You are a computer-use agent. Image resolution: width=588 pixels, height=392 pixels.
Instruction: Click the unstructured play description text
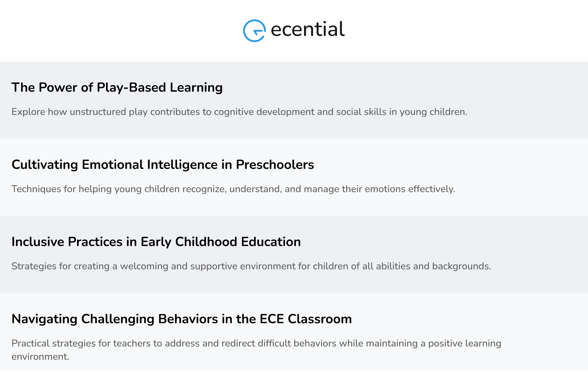pos(239,112)
